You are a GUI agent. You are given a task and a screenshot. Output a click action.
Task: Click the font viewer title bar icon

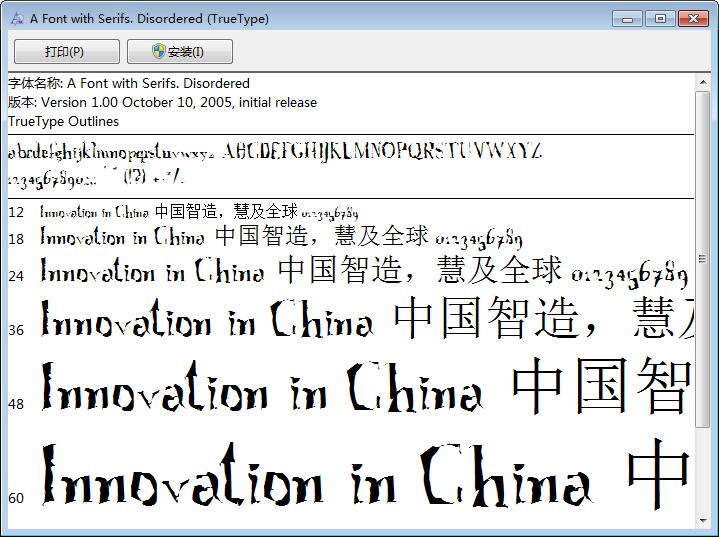(17, 18)
